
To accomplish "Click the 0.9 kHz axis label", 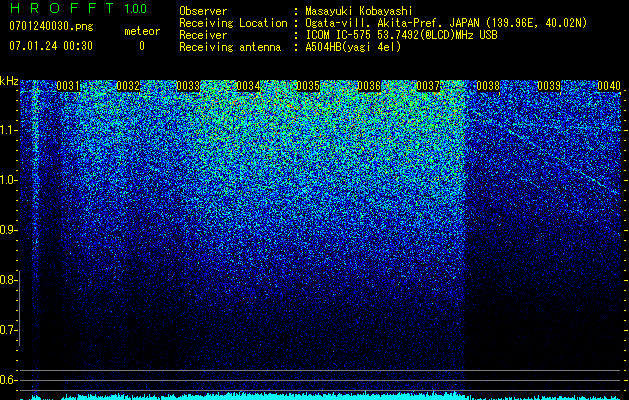I will click(8, 230).
